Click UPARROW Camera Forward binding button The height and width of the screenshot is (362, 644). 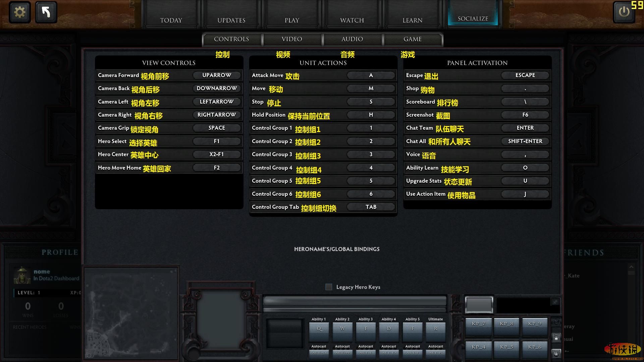(x=216, y=75)
